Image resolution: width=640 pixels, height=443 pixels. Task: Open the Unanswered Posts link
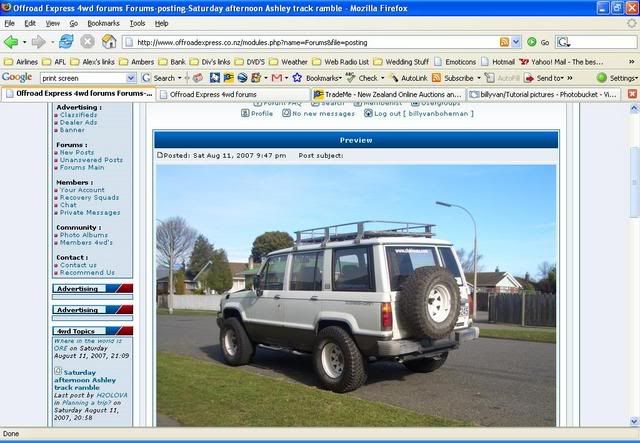tap(91, 160)
